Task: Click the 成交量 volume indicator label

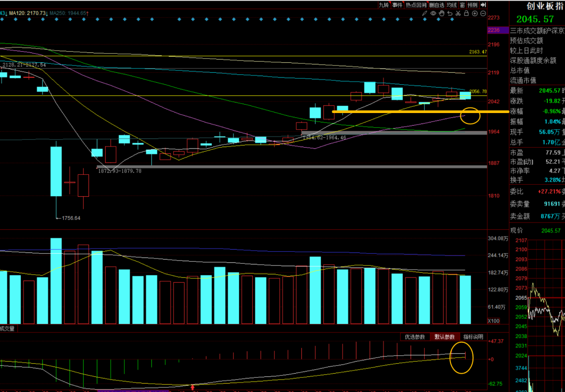Action: 7,329
